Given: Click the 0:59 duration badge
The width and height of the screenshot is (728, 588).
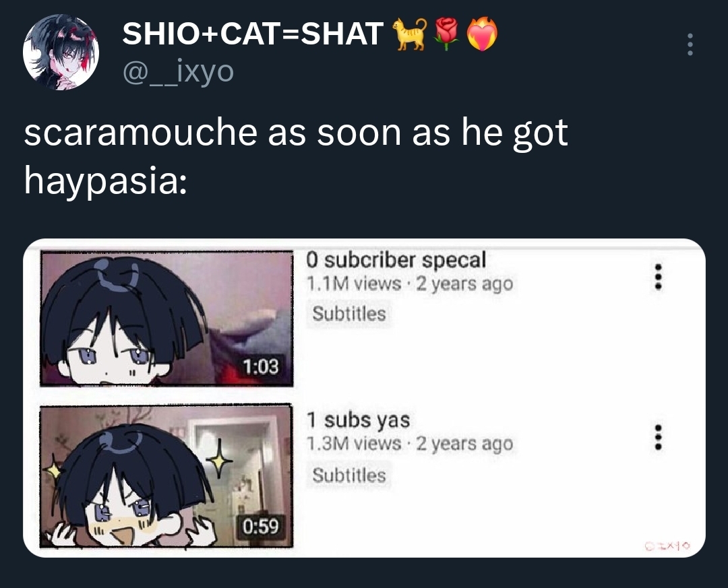Looking at the screenshot, I should tap(261, 527).
